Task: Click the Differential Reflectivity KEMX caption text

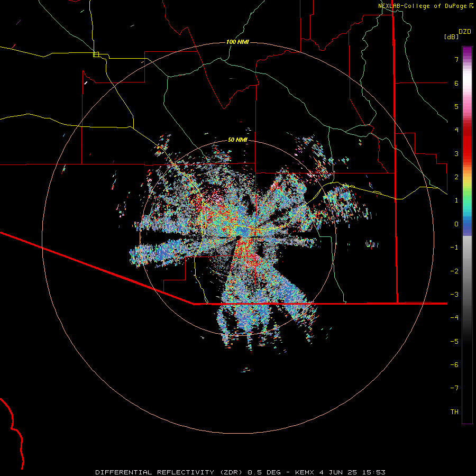Action: (241, 472)
